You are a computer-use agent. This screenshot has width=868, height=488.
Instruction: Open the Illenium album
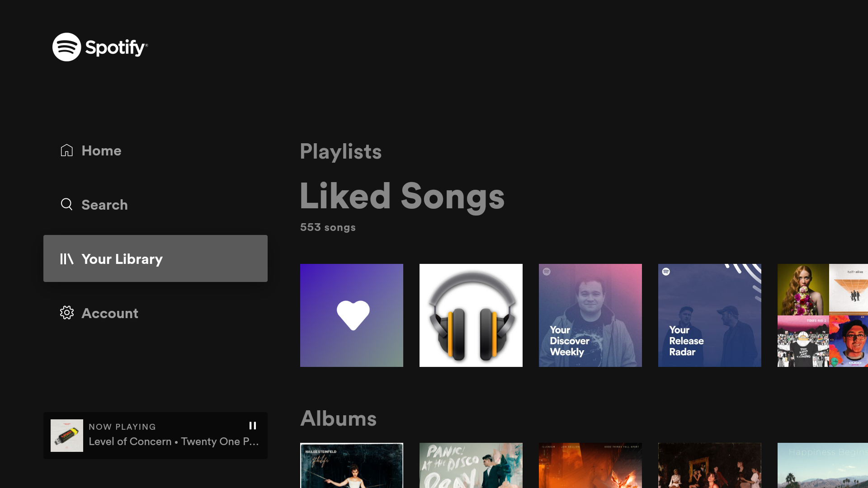(x=590, y=465)
